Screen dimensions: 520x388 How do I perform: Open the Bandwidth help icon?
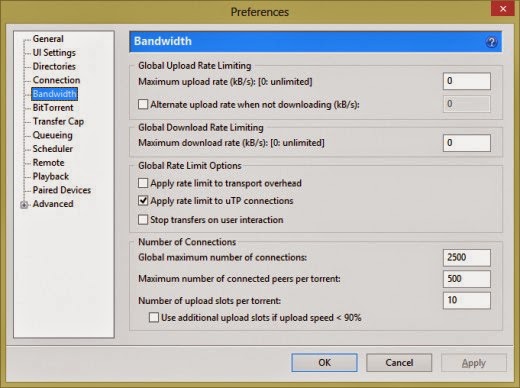(491, 42)
